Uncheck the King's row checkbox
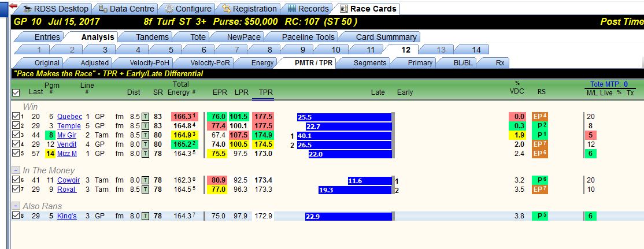644x249 pixels. click(x=16, y=215)
